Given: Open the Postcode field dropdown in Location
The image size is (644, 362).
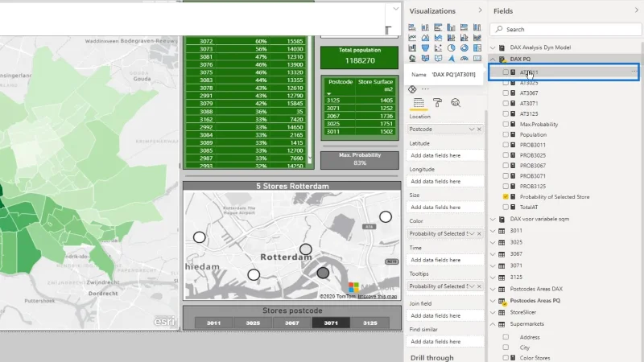Looking at the screenshot, I should (472, 129).
